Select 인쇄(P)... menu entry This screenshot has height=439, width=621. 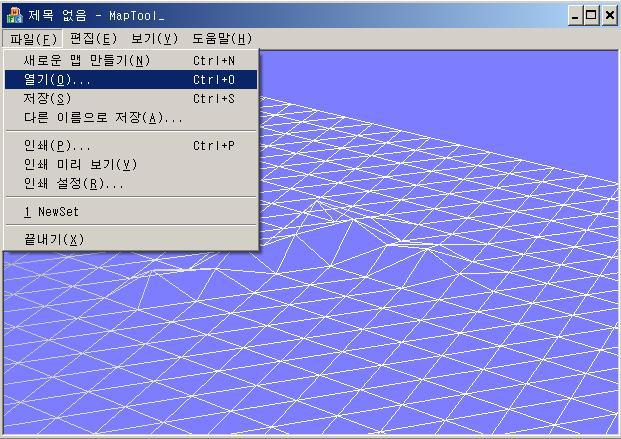point(131,146)
